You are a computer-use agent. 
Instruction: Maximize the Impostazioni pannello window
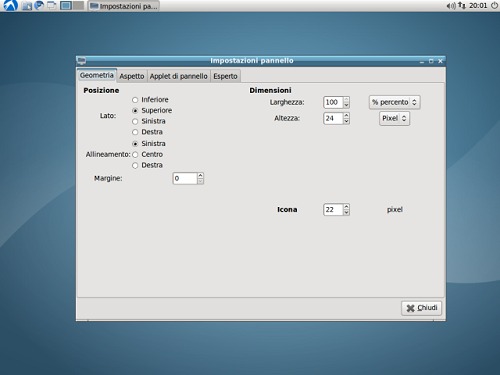pyautogui.click(x=431, y=61)
